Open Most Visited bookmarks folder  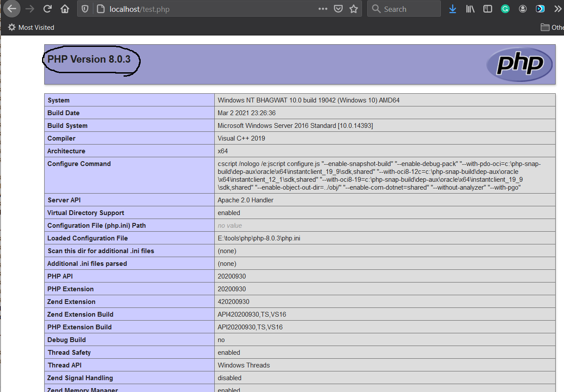pyautogui.click(x=31, y=27)
